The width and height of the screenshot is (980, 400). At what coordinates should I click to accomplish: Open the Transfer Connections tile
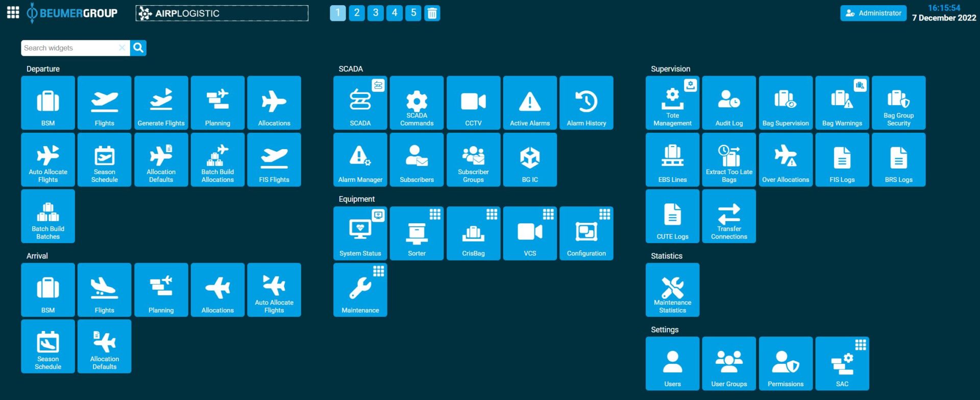728,216
